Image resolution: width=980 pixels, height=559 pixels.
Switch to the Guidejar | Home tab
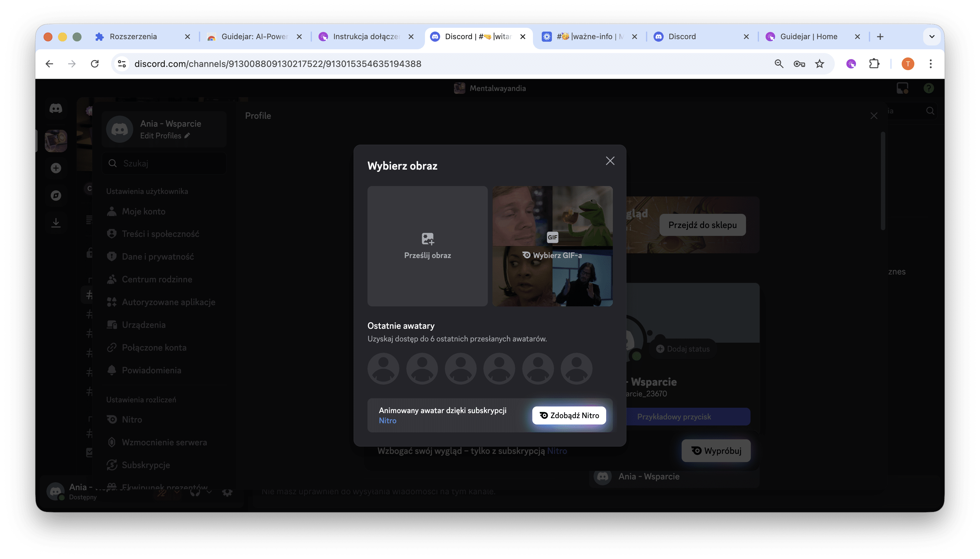(813, 36)
